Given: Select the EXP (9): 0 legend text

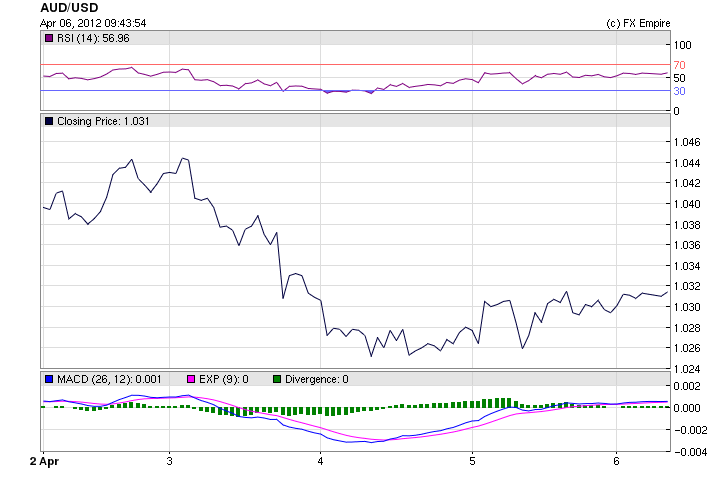Looking at the screenshot, I should [x=224, y=379].
